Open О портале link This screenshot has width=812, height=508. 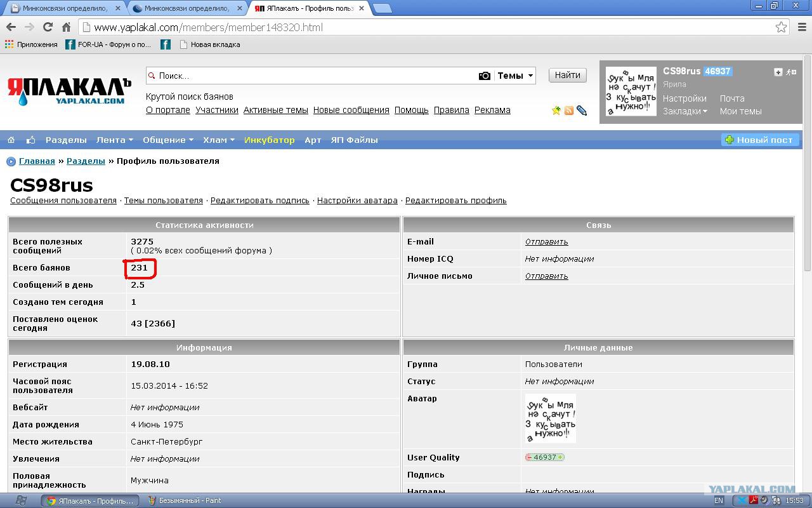[x=168, y=110]
